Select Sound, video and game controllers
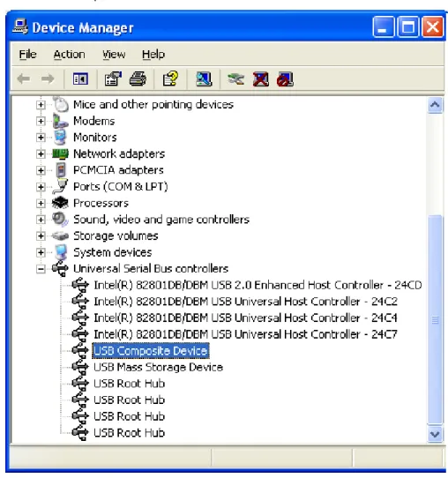This screenshot has width=448, height=478. coord(161,220)
